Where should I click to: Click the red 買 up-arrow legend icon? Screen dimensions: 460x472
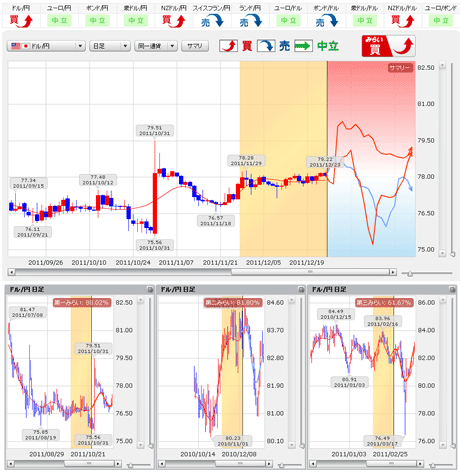(x=228, y=46)
